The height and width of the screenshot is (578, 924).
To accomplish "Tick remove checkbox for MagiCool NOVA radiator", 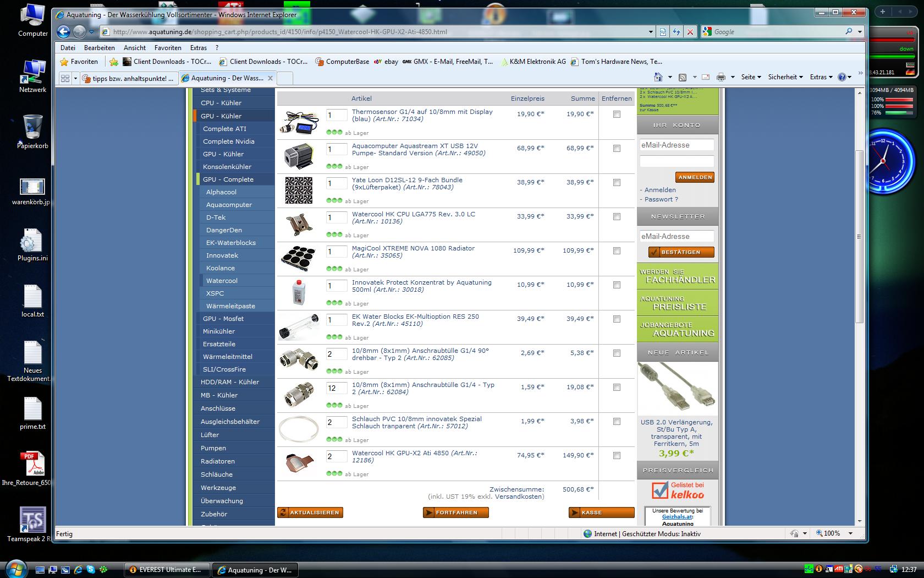I will (617, 251).
